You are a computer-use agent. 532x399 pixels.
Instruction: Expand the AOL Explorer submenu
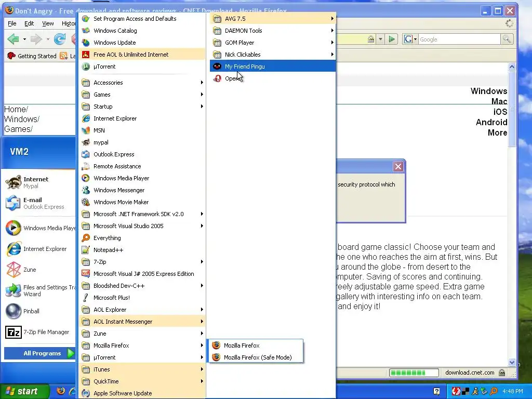point(143,310)
